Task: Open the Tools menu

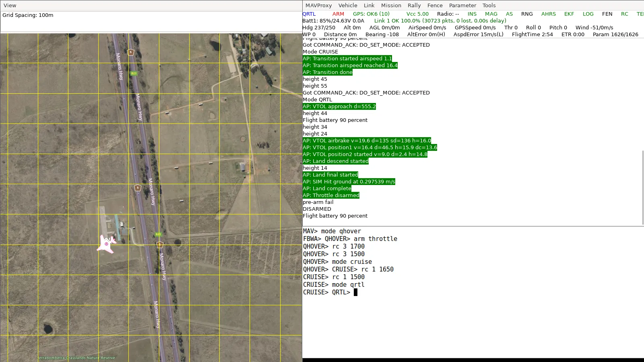Action: 489,5
